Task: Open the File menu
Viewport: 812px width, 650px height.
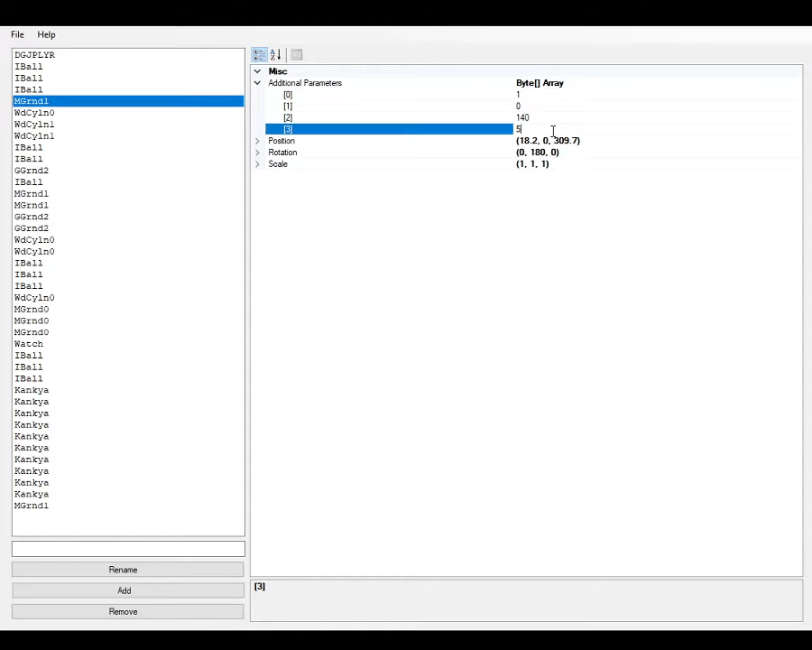Action: 16,34
